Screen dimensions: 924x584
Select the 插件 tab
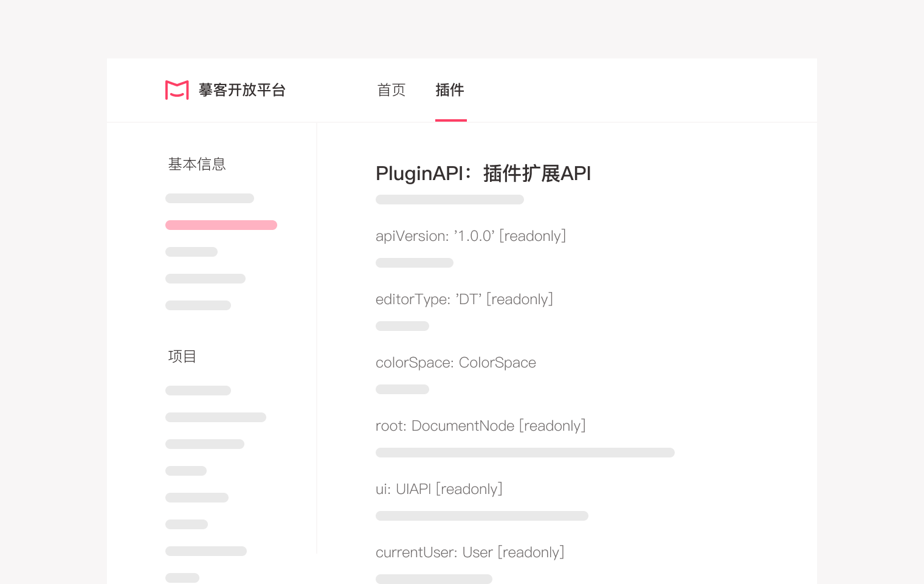pos(450,90)
